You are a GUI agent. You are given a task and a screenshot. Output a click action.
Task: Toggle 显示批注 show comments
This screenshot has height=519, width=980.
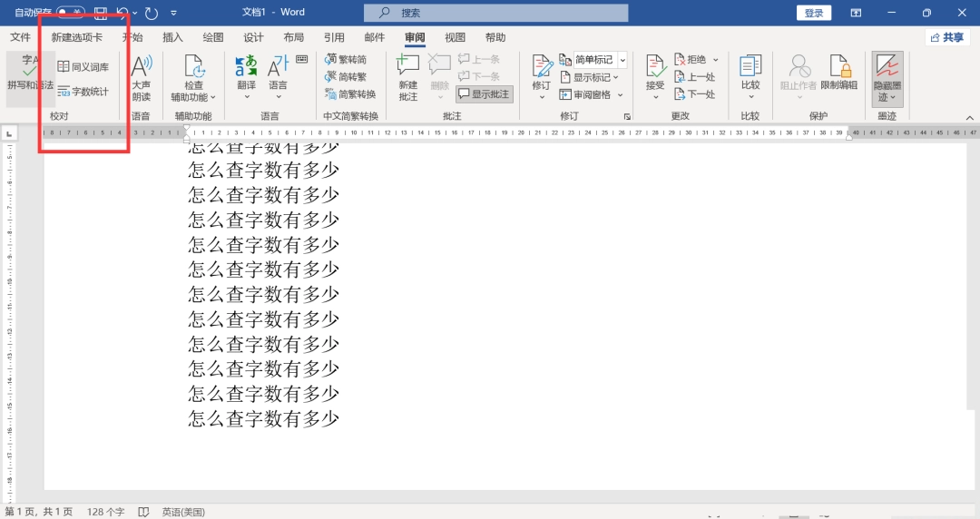[x=485, y=94]
